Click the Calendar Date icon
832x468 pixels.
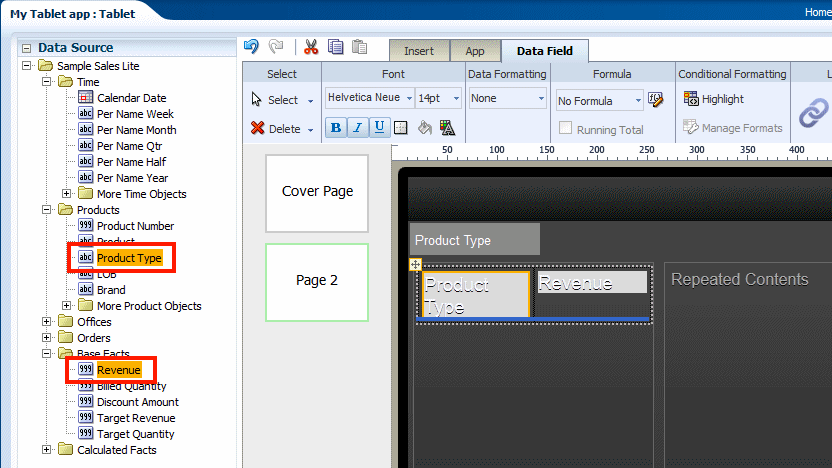[85, 97]
